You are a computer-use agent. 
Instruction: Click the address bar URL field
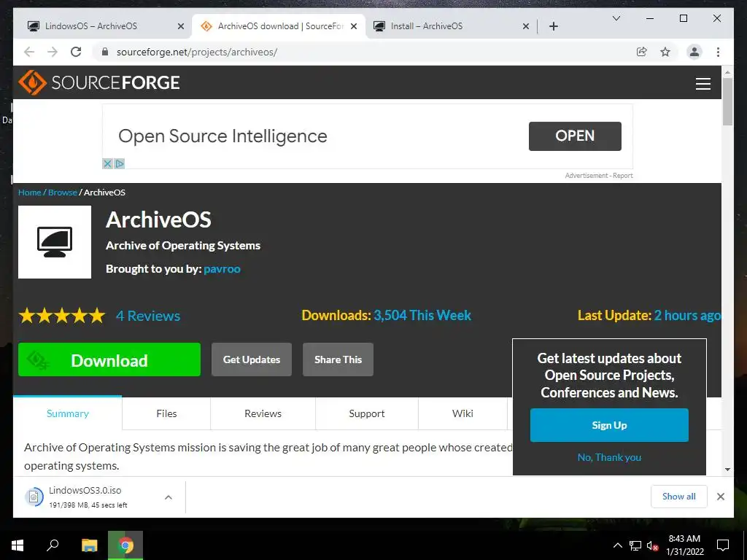362,52
